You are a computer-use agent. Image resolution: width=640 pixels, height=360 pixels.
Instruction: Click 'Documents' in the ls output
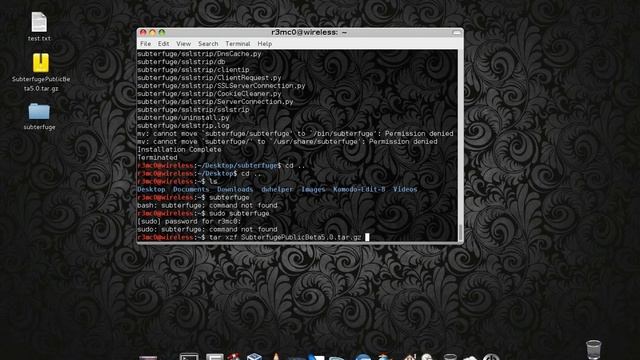191,189
